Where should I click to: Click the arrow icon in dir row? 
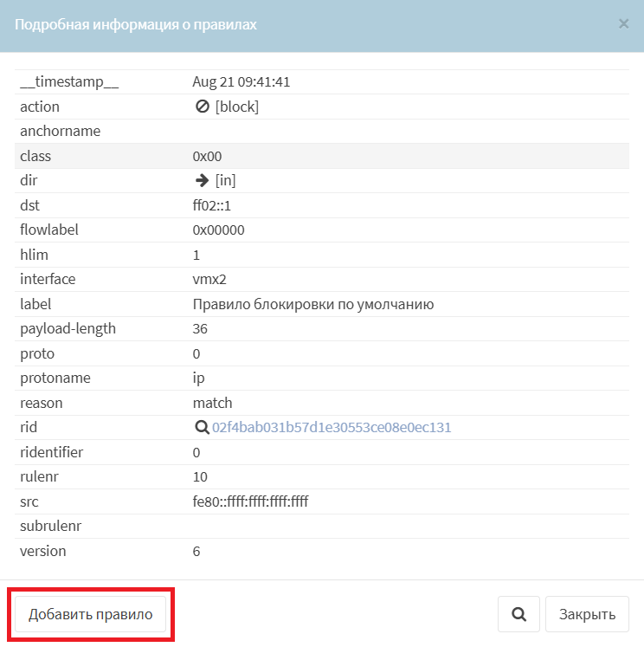click(x=202, y=180)
